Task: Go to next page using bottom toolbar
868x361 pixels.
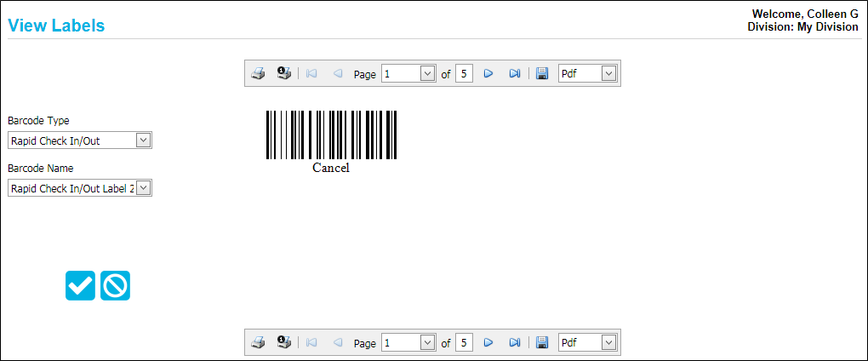Action: [x=488, y=343]
